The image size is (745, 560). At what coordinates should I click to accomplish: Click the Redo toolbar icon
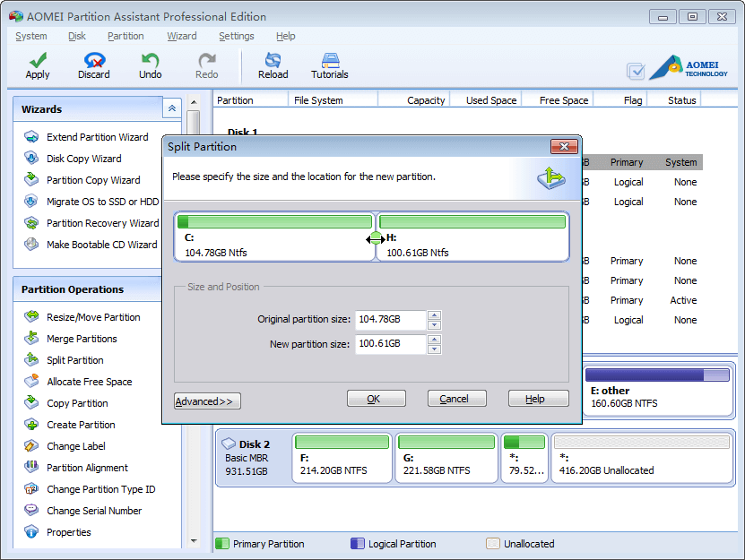coord(207,65)
